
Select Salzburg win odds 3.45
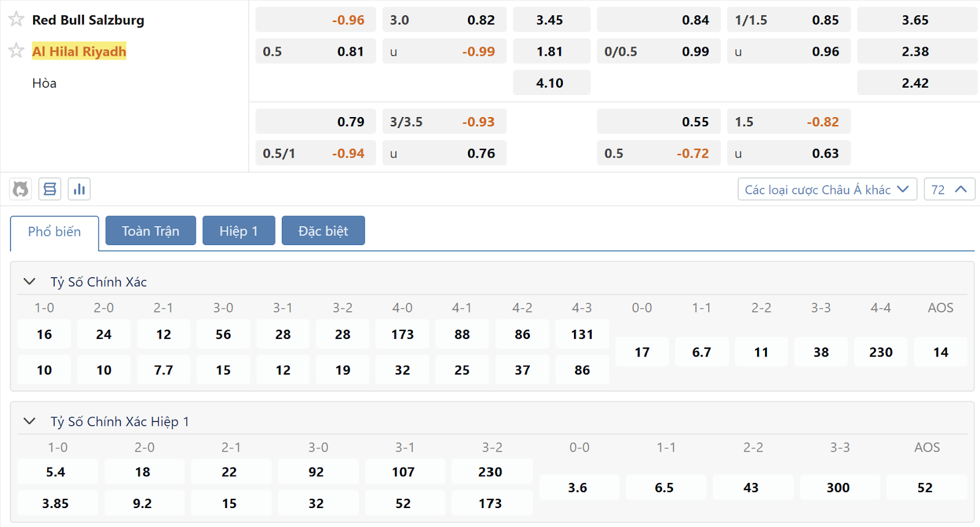[552, 20]
